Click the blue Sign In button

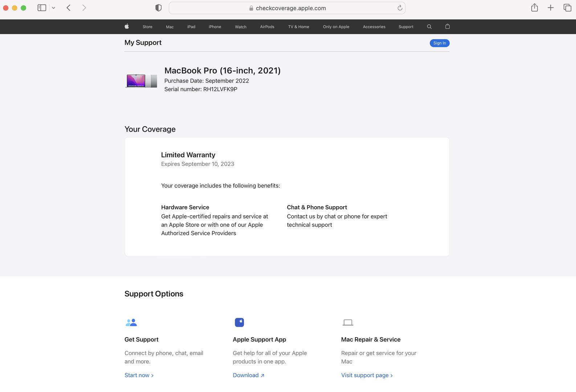point(440,43)
